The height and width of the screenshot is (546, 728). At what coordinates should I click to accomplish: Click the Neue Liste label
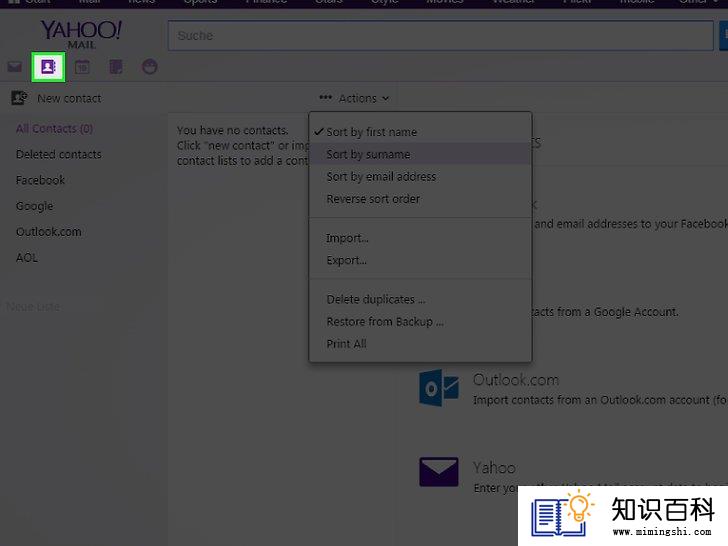click(33, 306)
